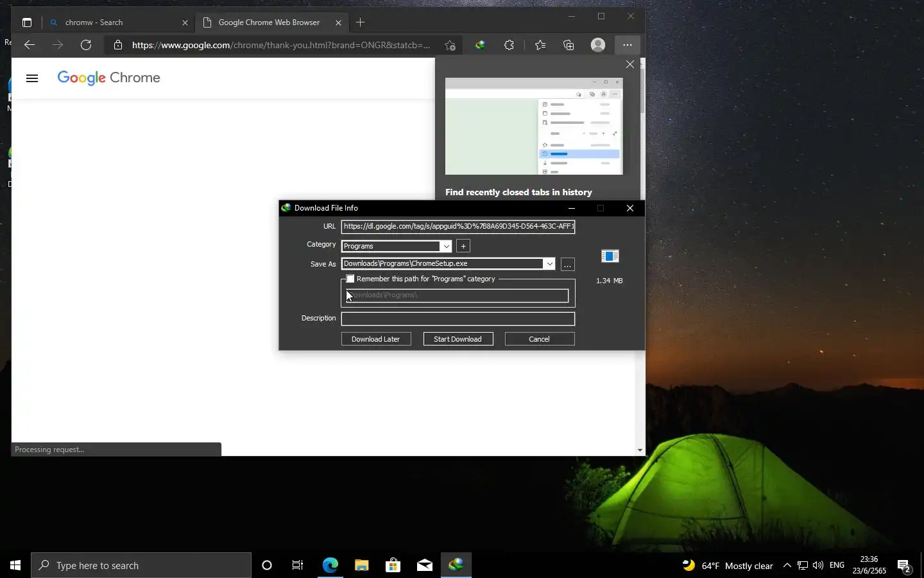Open the notification center icon
The image size is (924, 578).
904,566
